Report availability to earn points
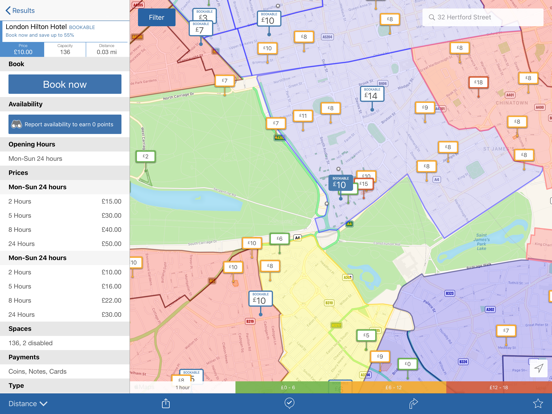This screenshot has width=552, height=414. [65, 124]
